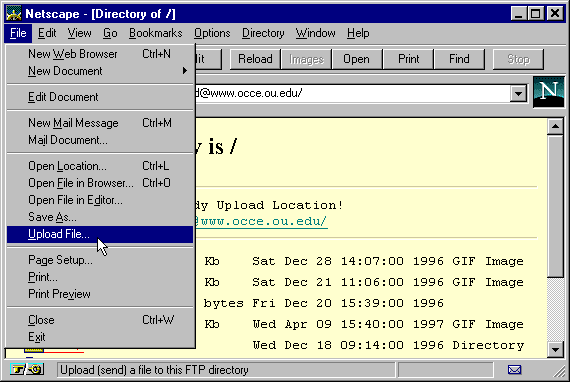Image resolution: width=570 pixels, height=382 pixels.
Task: Click status text 'Upload (send) a file'
Action: tap(154, 370)
